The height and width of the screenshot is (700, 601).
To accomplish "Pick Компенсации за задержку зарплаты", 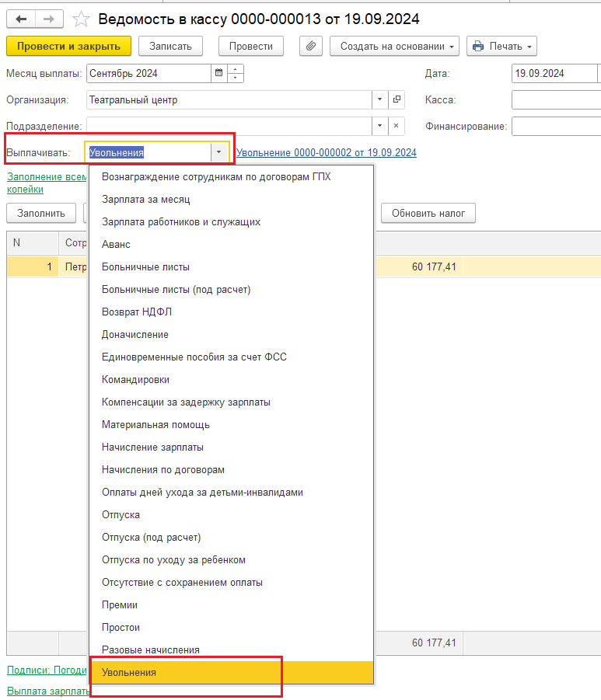I will click(x=232, y=402).
